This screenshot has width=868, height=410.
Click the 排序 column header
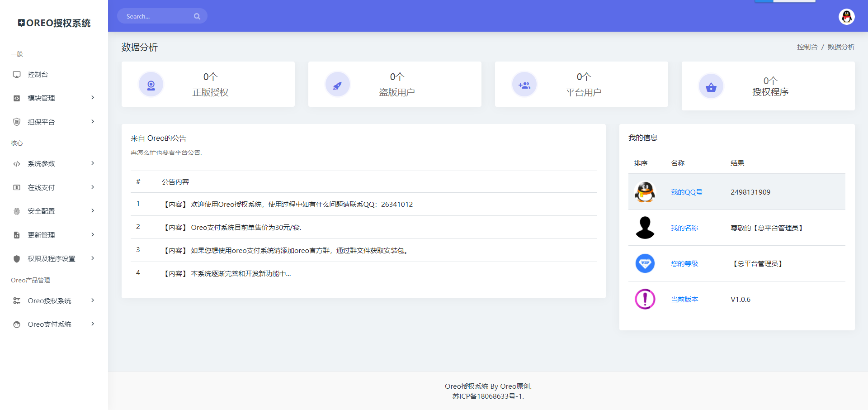(x=641, y=163)
